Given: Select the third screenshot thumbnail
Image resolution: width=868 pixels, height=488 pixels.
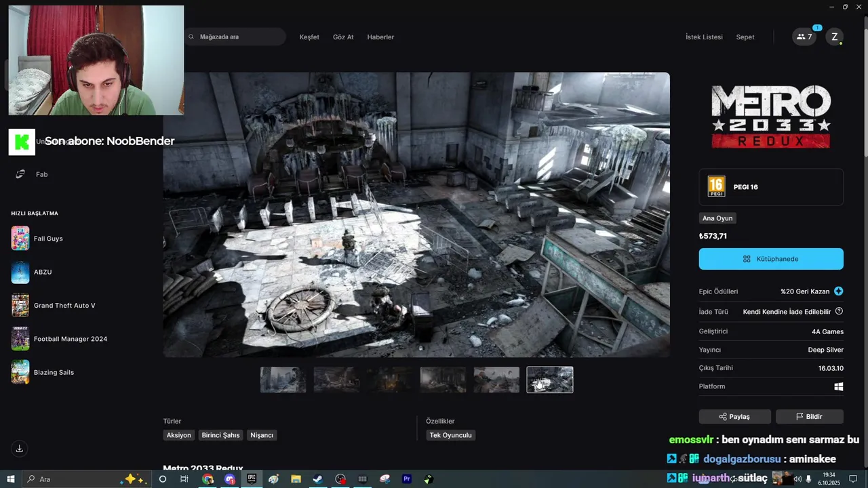Looking at the screenshot, I should (x=390, y=380).
